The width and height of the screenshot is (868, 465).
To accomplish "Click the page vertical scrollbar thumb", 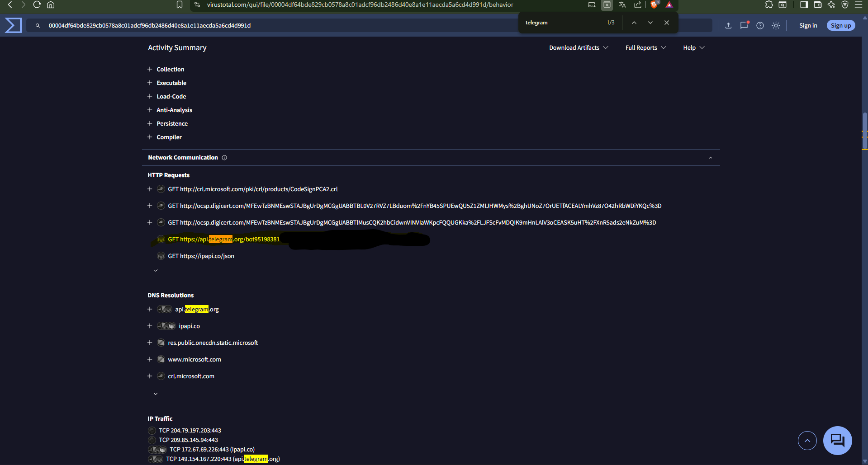I will (865, 130).
